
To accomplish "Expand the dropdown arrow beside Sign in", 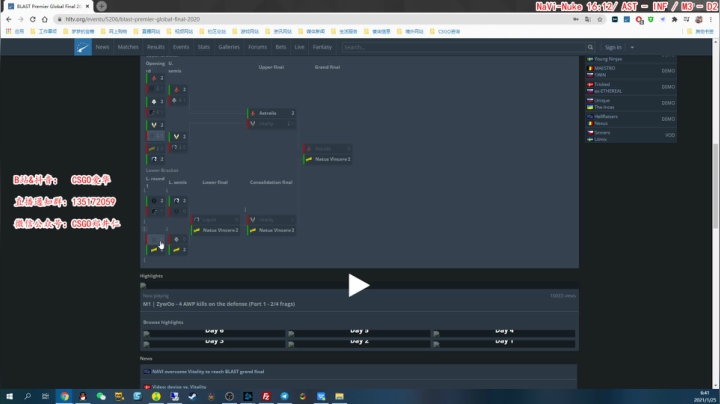I will [x=632, y=47].
